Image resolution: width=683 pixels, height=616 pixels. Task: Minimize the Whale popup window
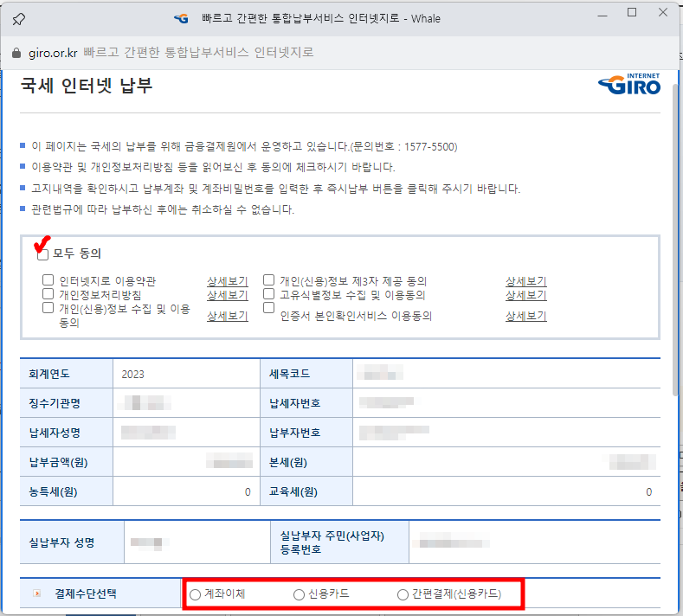pos(602,16)
